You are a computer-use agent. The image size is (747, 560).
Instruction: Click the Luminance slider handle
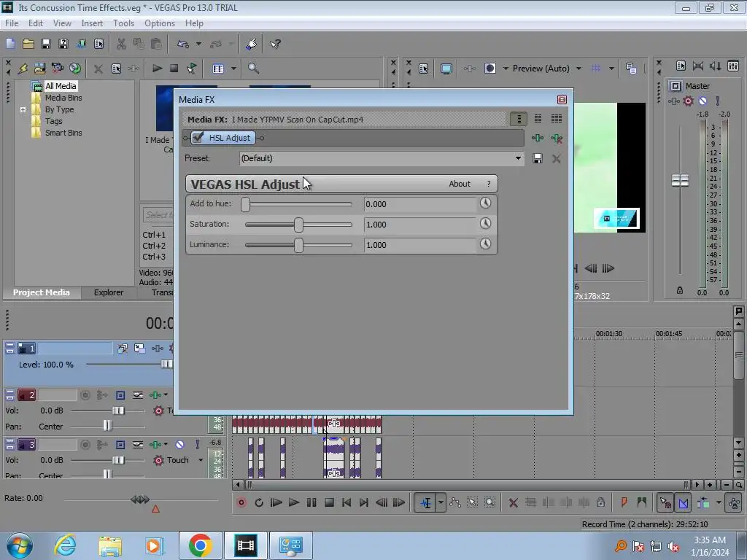pos(298,245)
